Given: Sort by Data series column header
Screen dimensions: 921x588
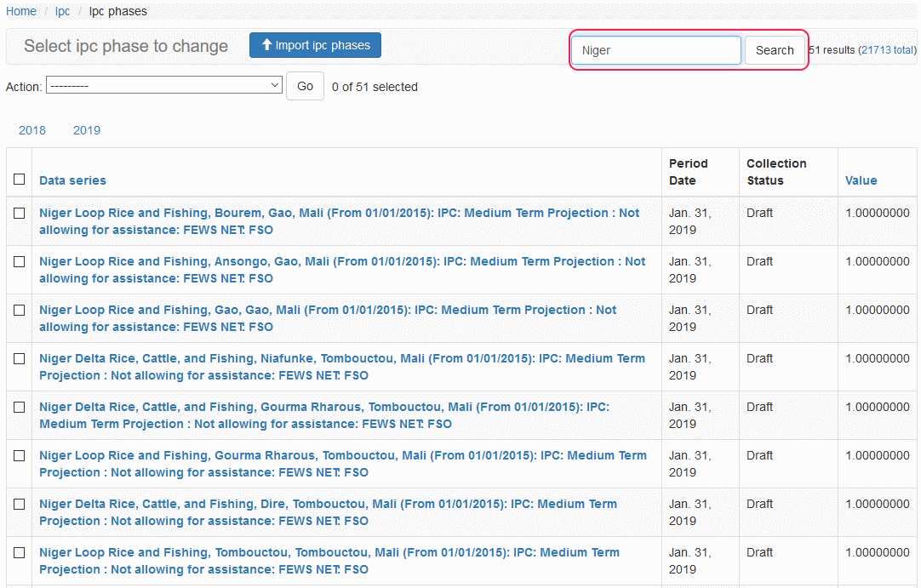Looking at the screenshot, I should coord(72,180).
